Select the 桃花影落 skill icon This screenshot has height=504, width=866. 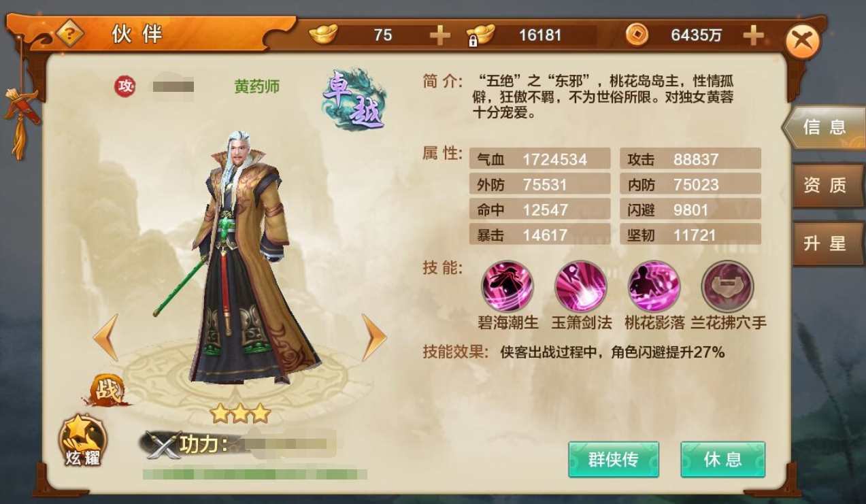click(x=654, y=286)
